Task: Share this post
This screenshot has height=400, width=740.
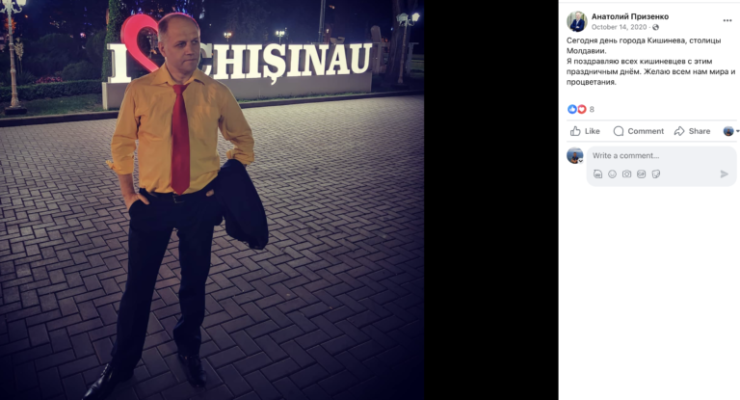Action: 692,131
